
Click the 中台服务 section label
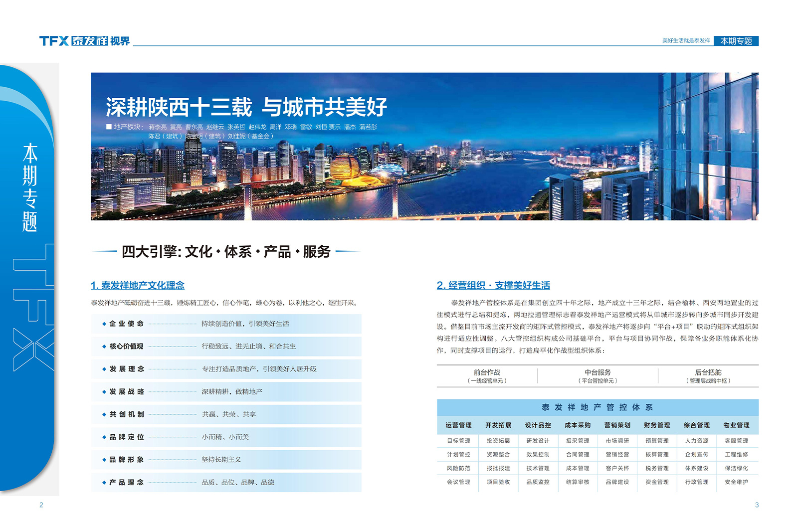[x=598, y=372]
